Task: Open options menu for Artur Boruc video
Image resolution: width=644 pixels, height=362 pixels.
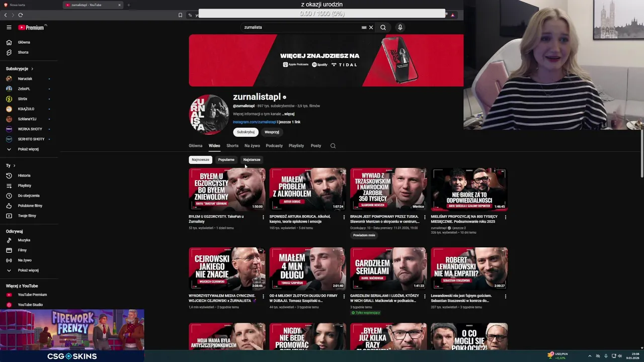Action: click(x=344, y=217)
